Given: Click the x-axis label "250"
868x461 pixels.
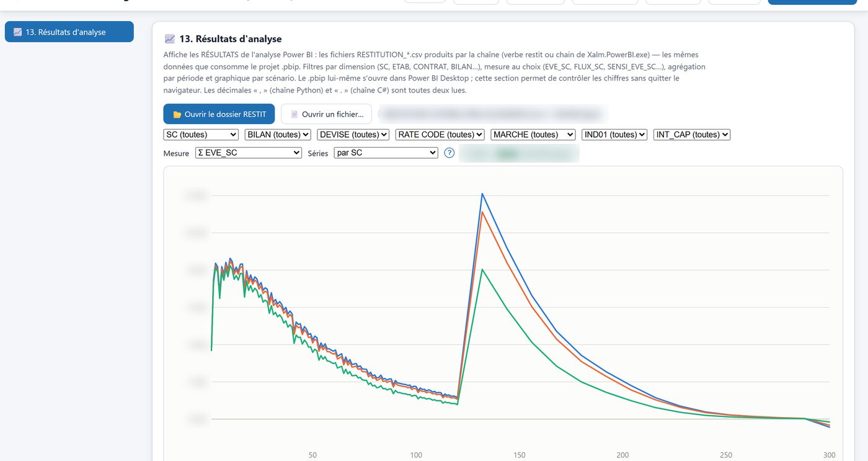Looking at the screenshot, I should coord(726,455).
